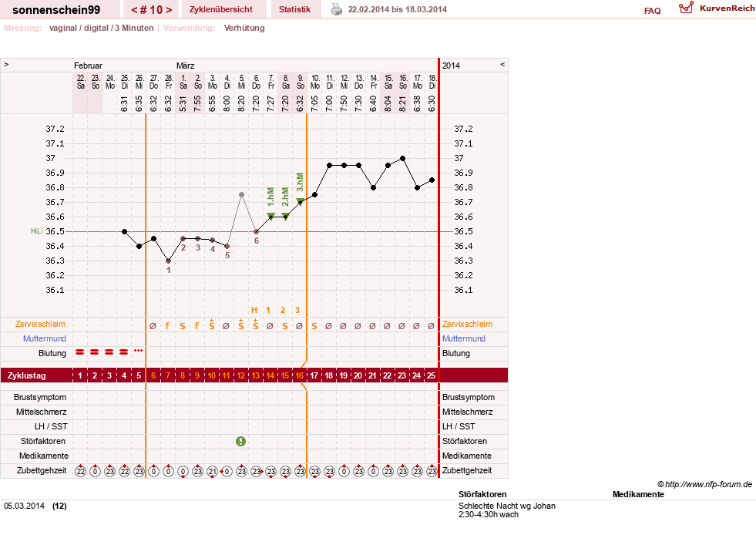Click the first temperature point on 25. Di
Viewport: 756px width, 535px height.
[x=124, y=231]
